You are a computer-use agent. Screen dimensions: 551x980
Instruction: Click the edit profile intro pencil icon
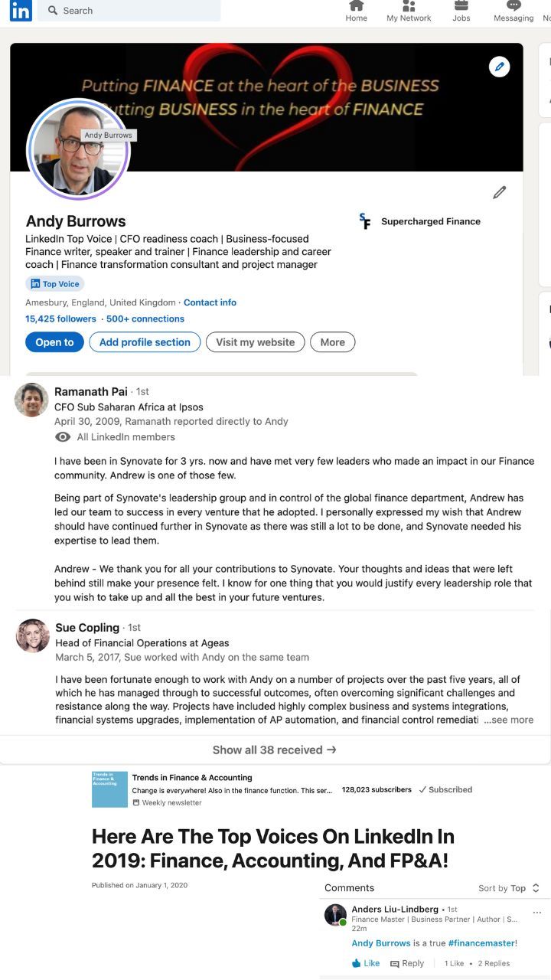(500, 192)
